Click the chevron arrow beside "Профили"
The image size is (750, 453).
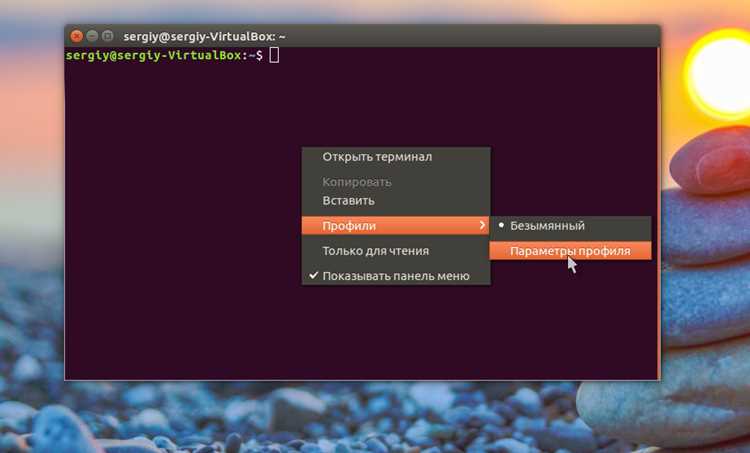482,225
